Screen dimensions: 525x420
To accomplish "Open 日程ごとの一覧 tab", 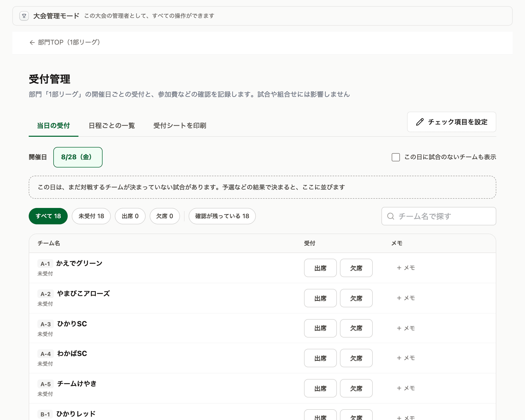I will coord(112,125).
